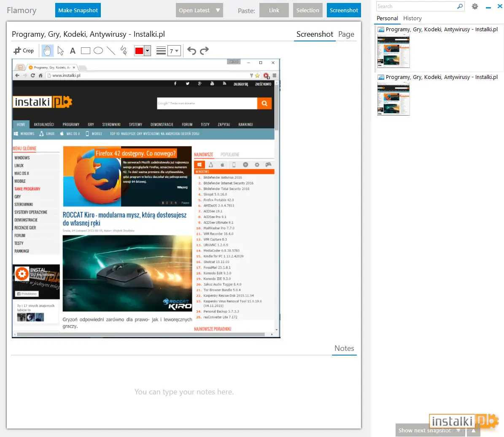This screenshot has height=437, width=504.
Task: Click the browser hamburger menu icon
Action: point(275,75)
